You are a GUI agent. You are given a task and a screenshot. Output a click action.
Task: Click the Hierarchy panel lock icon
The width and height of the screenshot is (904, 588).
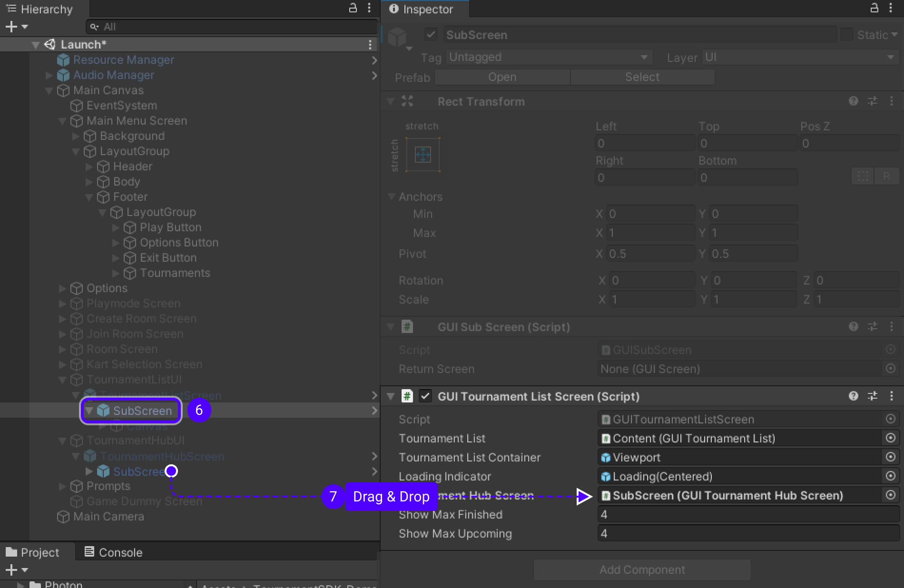tap(353, 8)
